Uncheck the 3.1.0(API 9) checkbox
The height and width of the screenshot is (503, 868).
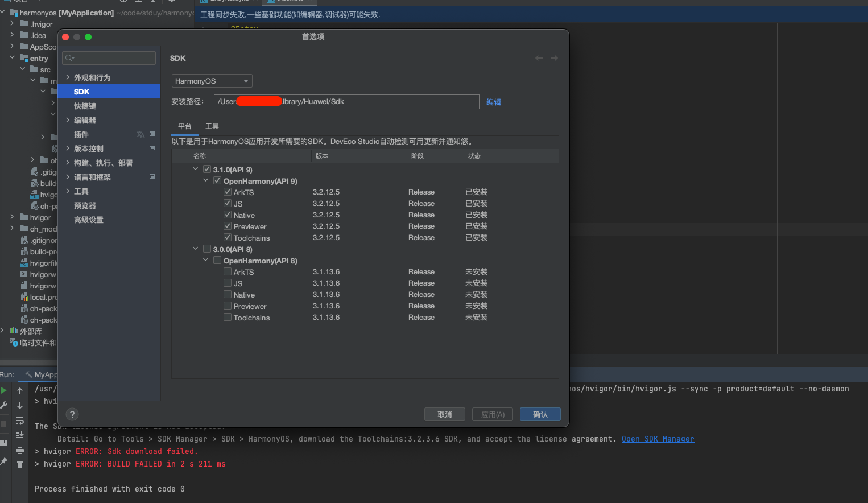tap(207, 169)
